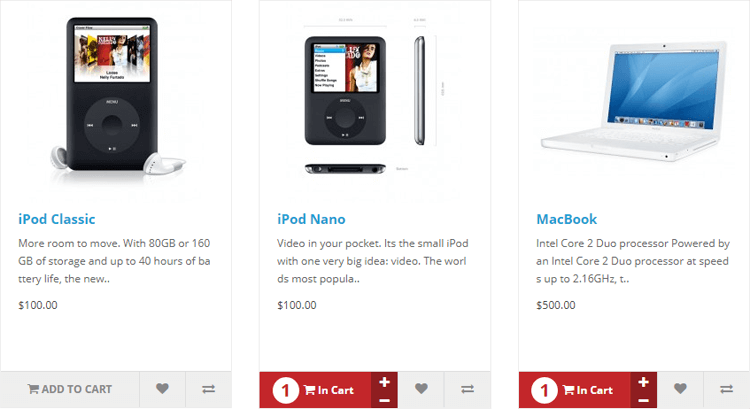Open the iPod Classic product title link
750x409 pixels.
pyautogui.click(x=56, y=219)
